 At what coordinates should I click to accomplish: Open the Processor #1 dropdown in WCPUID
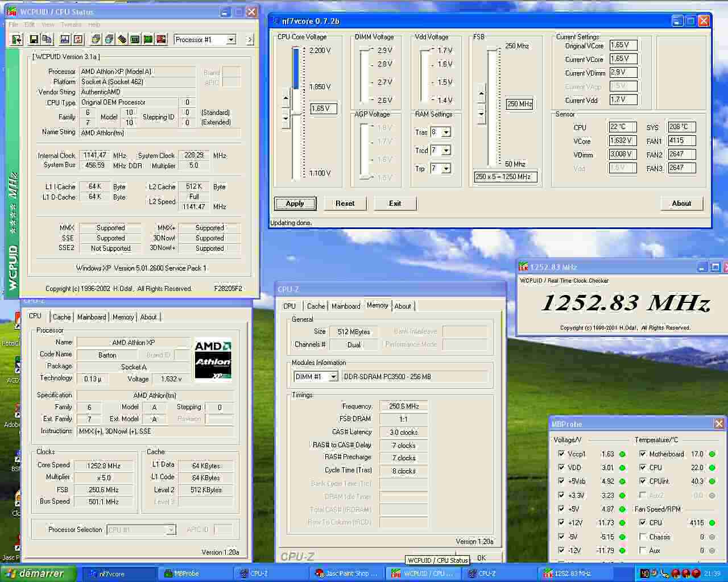click(x=230, y=39)
